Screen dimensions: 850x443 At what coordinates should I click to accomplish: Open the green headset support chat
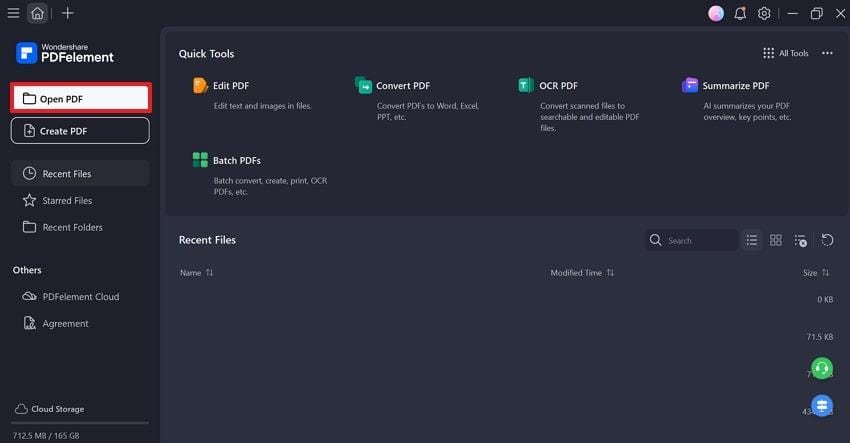(822, 368)
